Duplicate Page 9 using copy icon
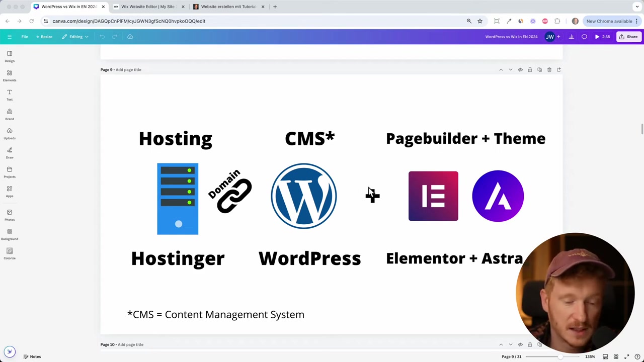Viewport: 644px width, 362px height. point(539,70)
